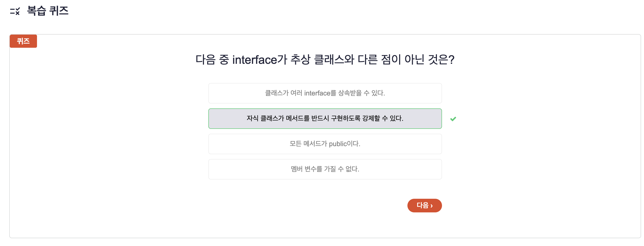Pick the highlighted green-bordered answer option
This screenshot has width=644, height=246.
click(325, 119)
